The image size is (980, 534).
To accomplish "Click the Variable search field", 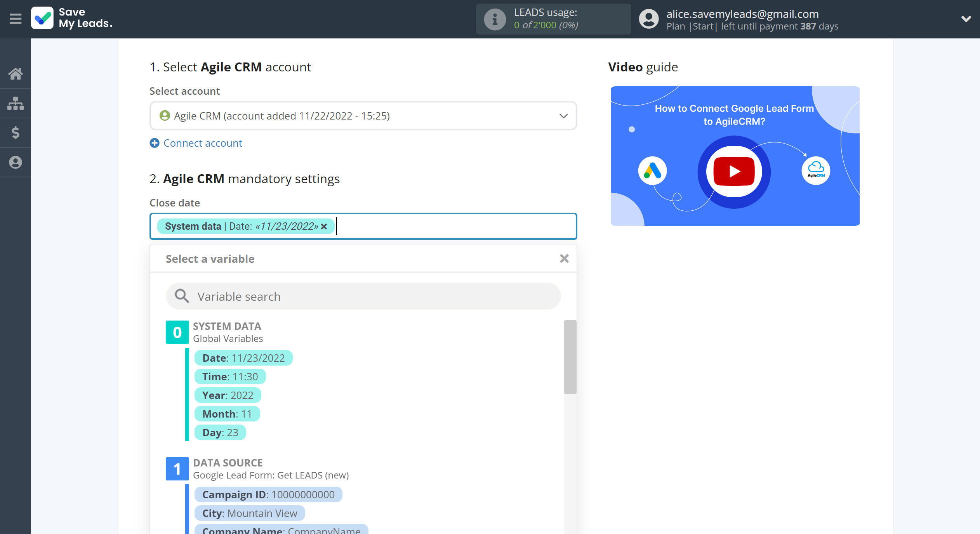I will [x=363, y=296].
